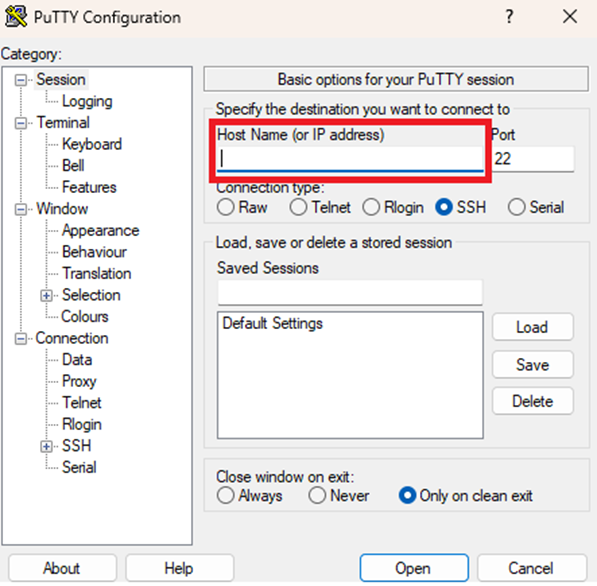Open the Proxy settings category
Screen dimensions: 597x586
pyautogui.click(x=79, y=382)
